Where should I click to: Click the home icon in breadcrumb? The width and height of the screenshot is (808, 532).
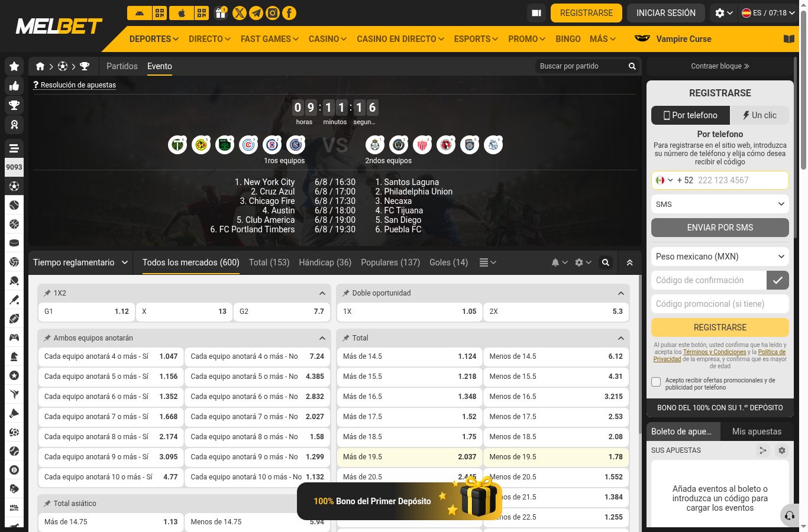pos(40,66)
